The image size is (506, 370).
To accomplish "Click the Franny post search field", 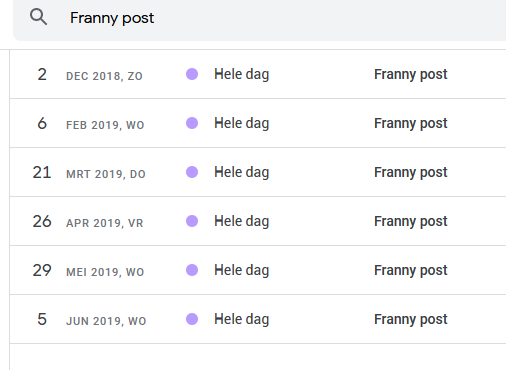I will [259, 19].
